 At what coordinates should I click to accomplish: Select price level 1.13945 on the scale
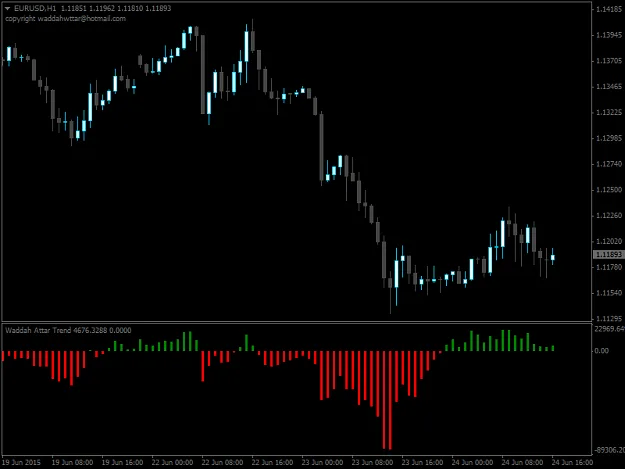click(x=609, y=35)
